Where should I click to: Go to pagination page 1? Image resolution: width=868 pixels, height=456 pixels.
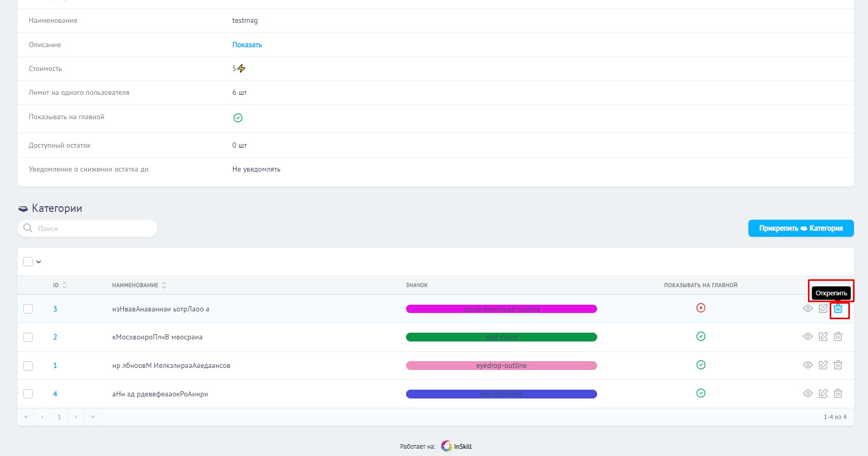coord(59,417)
